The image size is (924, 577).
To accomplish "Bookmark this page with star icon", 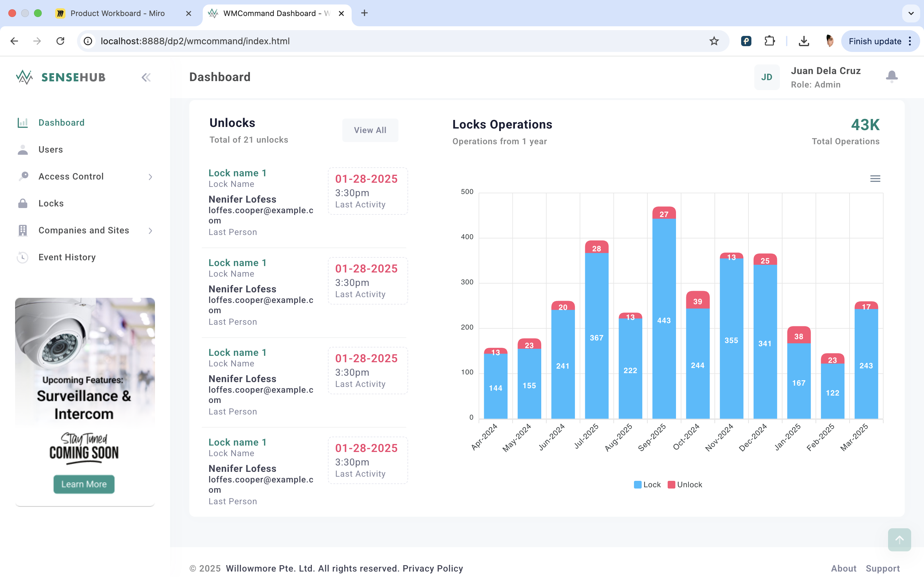I will click(x=714, y=41).
